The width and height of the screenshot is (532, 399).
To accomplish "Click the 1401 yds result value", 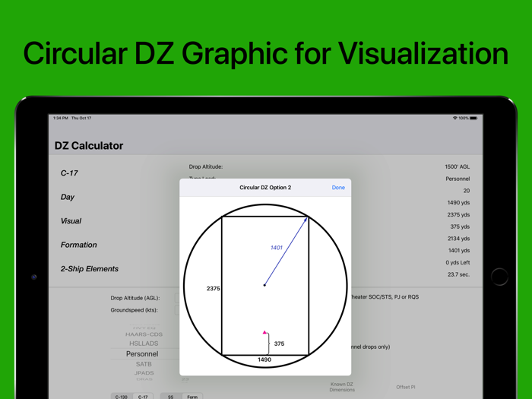I will coord(459,250).
